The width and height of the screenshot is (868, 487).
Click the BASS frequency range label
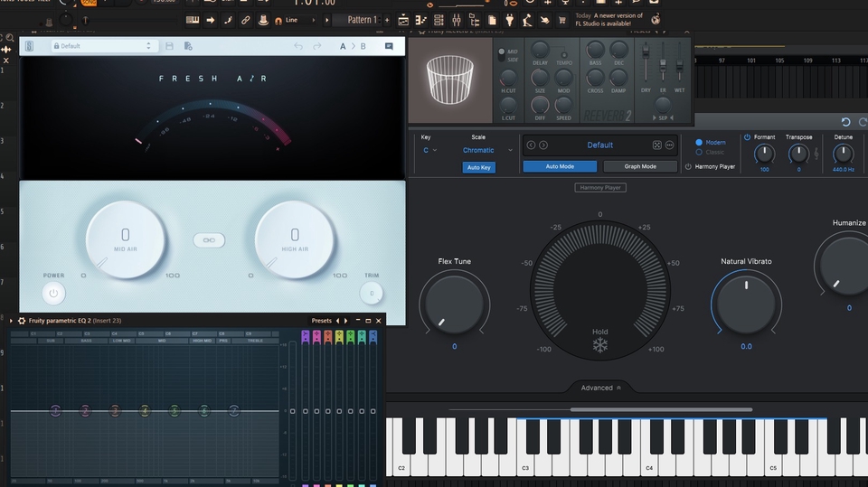(87, 341)
